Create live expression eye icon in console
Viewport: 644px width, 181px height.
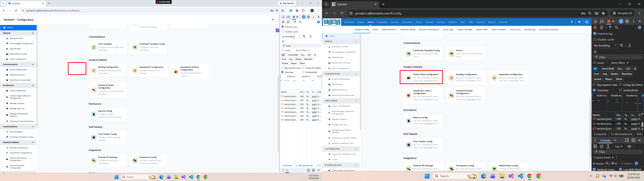630,146
